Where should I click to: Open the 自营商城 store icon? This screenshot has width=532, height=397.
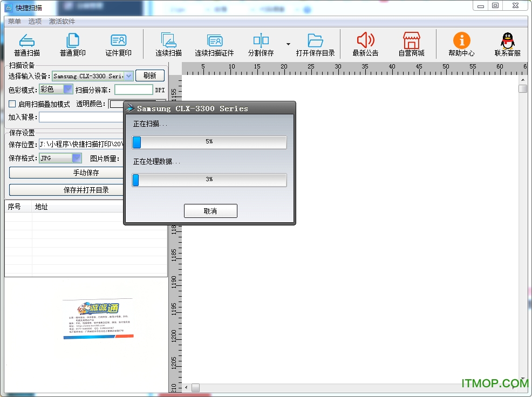click(x=411, y=40)
